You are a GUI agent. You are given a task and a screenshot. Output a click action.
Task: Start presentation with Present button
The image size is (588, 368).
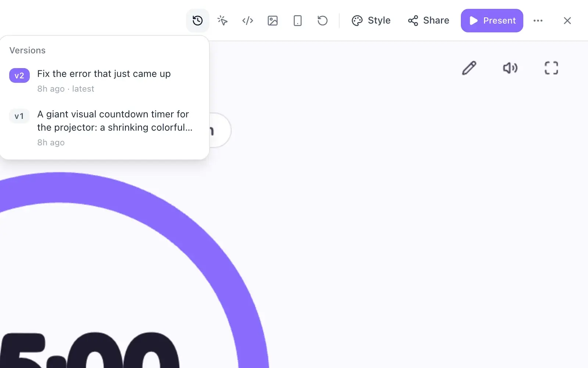[492, 21]
